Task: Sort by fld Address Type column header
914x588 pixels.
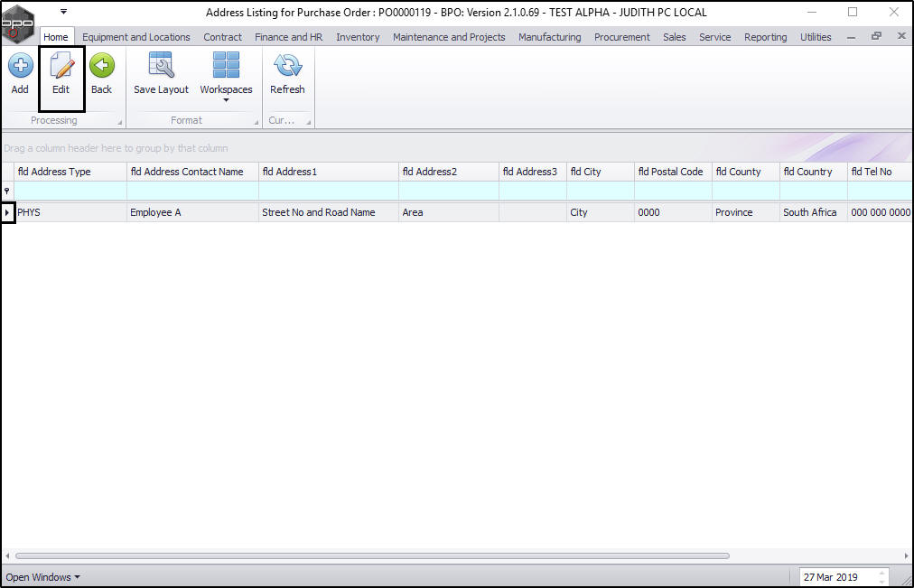Action: [70, 172]
